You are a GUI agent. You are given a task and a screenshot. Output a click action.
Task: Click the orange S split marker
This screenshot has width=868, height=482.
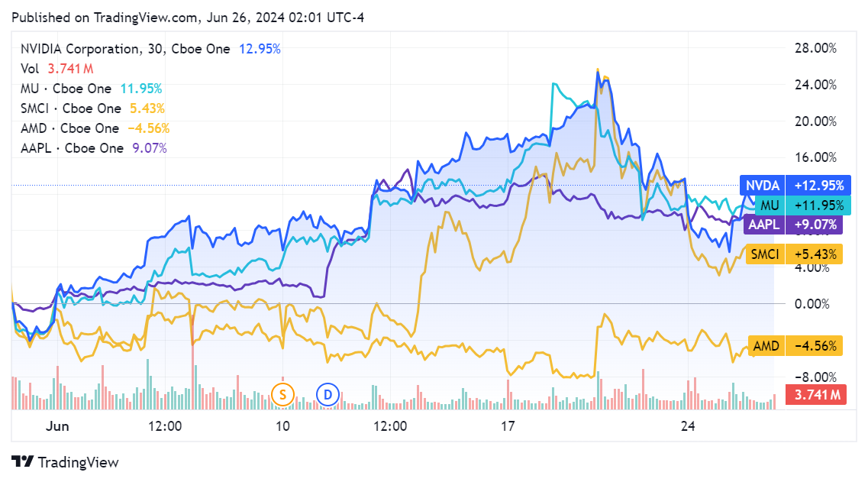coord(282,395)
